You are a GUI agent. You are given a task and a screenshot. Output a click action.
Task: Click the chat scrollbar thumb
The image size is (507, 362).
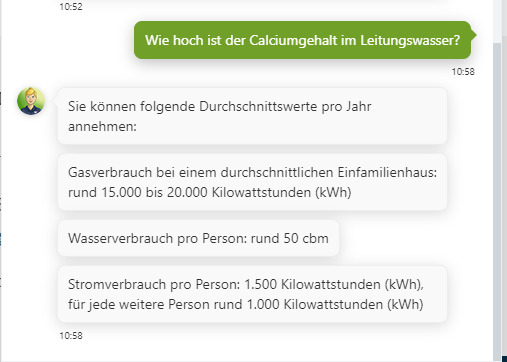(x=497, y=200)
